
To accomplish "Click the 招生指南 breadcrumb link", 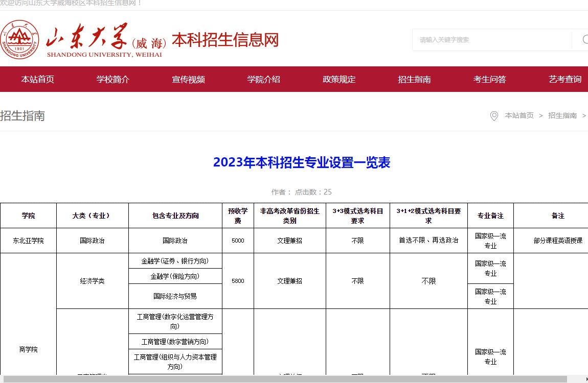I will click(562, 116).
